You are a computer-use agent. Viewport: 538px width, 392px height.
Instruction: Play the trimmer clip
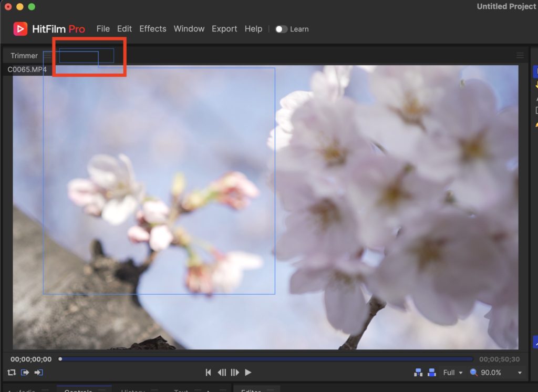(248, 373)
